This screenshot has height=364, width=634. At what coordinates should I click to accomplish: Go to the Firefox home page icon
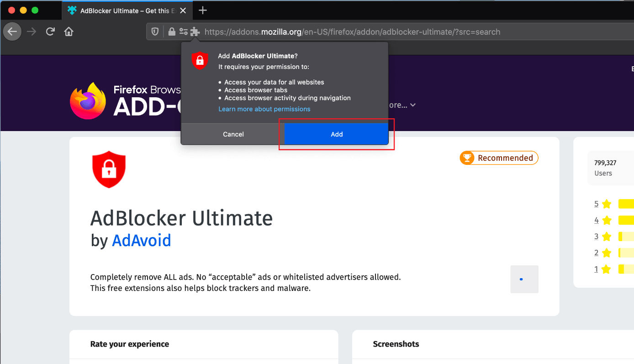(x=69, y=32)
